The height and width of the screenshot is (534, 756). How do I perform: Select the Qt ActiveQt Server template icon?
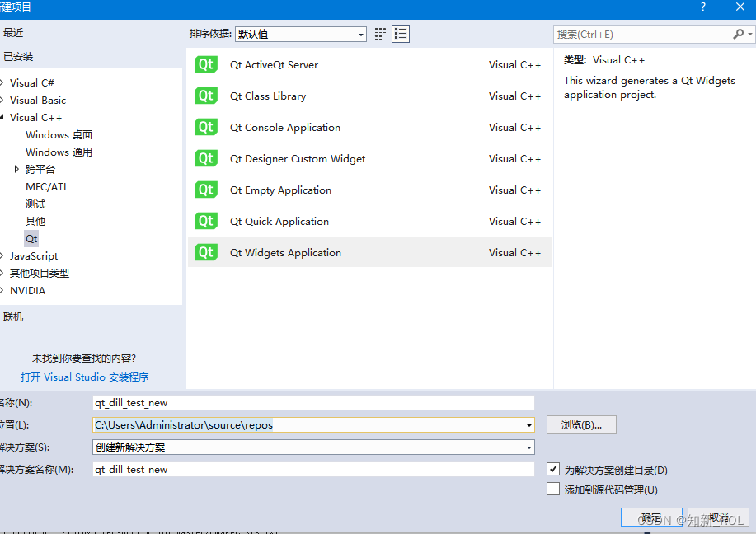(205, 64)
